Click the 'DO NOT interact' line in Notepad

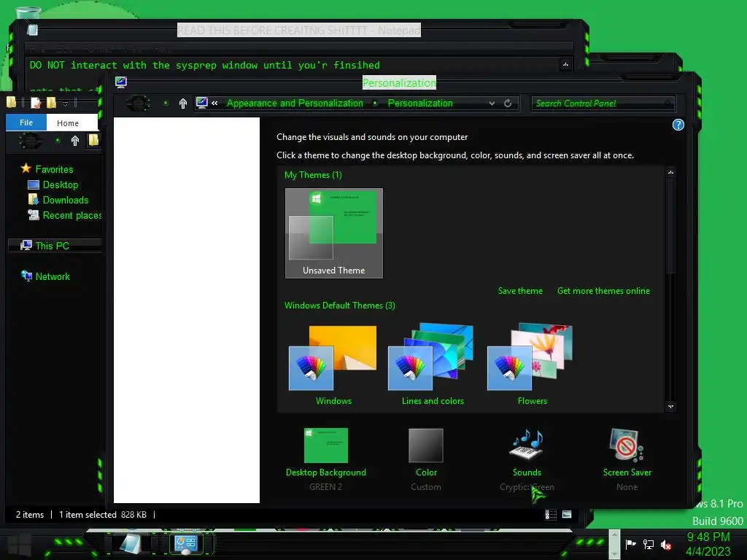(204, 65)
